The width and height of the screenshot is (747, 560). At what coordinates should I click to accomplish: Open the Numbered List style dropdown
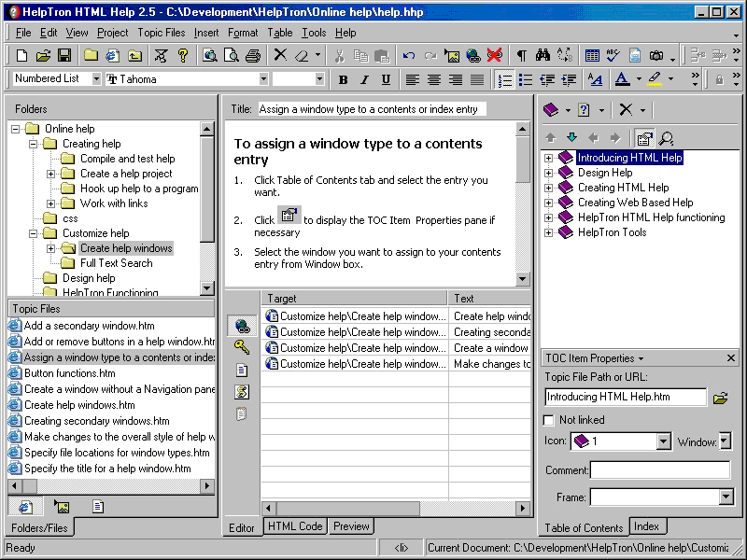tap(97, 79)
